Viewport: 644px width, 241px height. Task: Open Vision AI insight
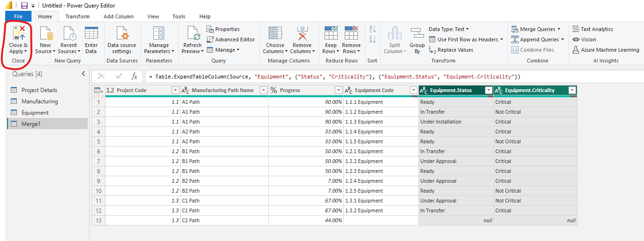[x=584, y=39]
